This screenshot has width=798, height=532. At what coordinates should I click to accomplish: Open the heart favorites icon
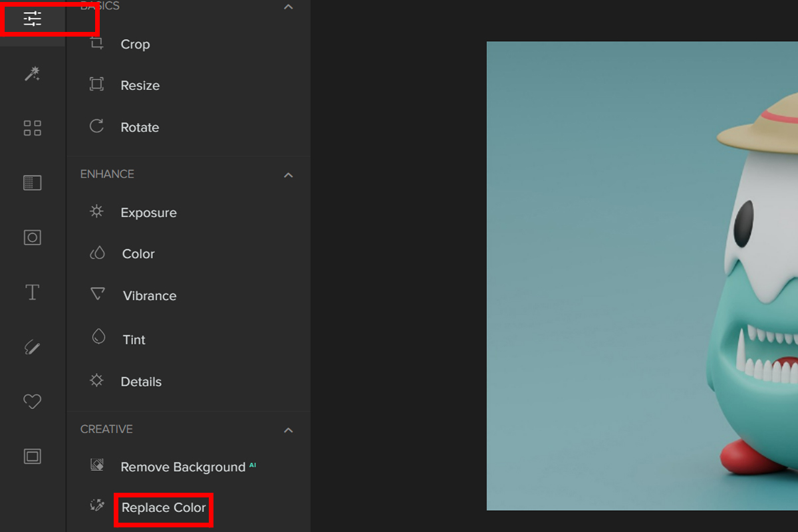click(33, 402)
